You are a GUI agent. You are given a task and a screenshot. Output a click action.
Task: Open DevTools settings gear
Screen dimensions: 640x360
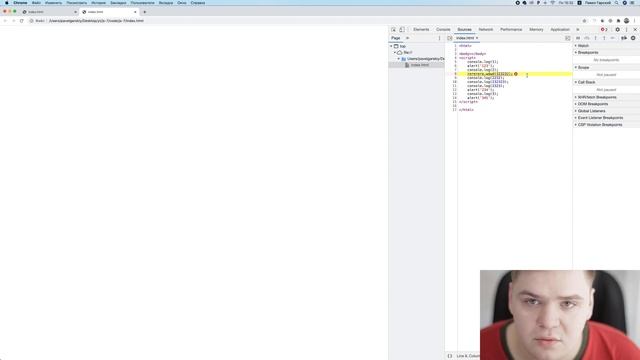pos(618,29)
